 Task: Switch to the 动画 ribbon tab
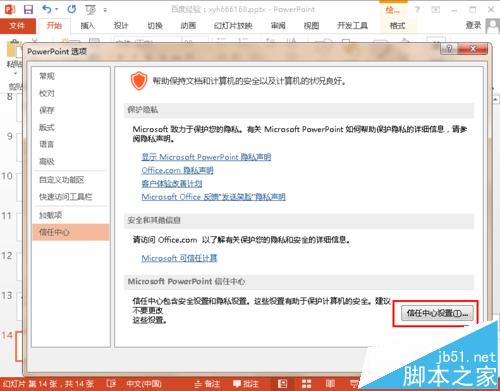pos(188,25)
